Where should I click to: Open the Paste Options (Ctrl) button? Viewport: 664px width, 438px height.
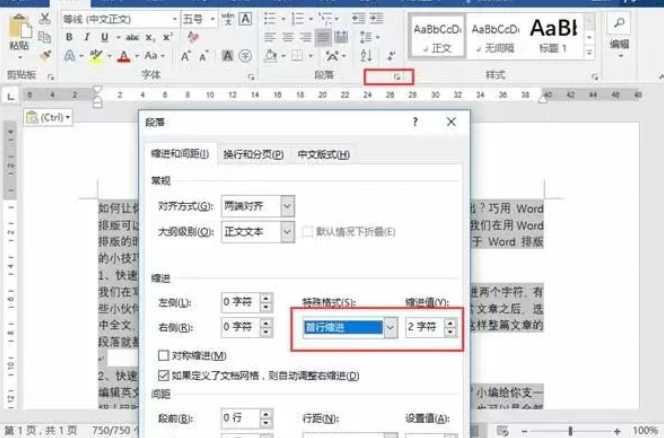(48, 117)
